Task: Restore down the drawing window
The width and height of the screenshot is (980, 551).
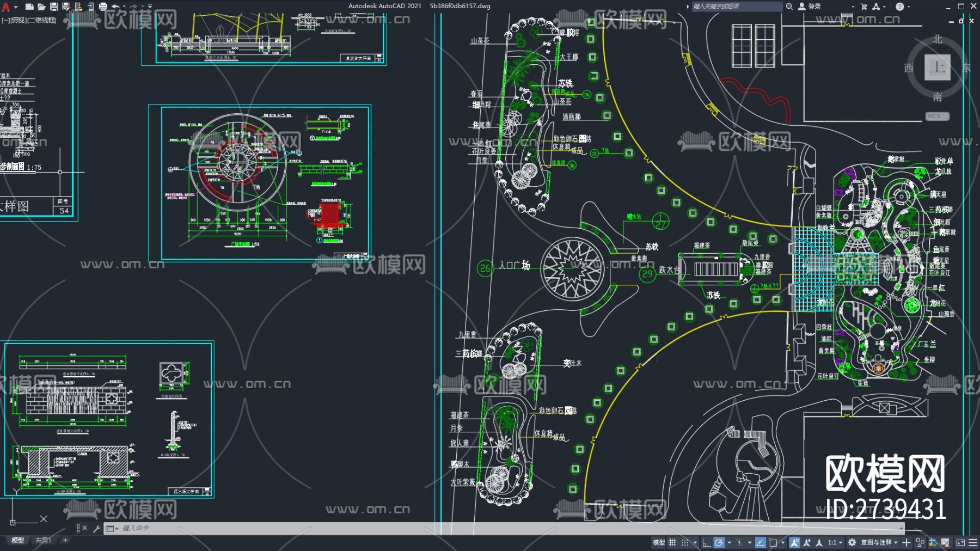Action: 961,21
